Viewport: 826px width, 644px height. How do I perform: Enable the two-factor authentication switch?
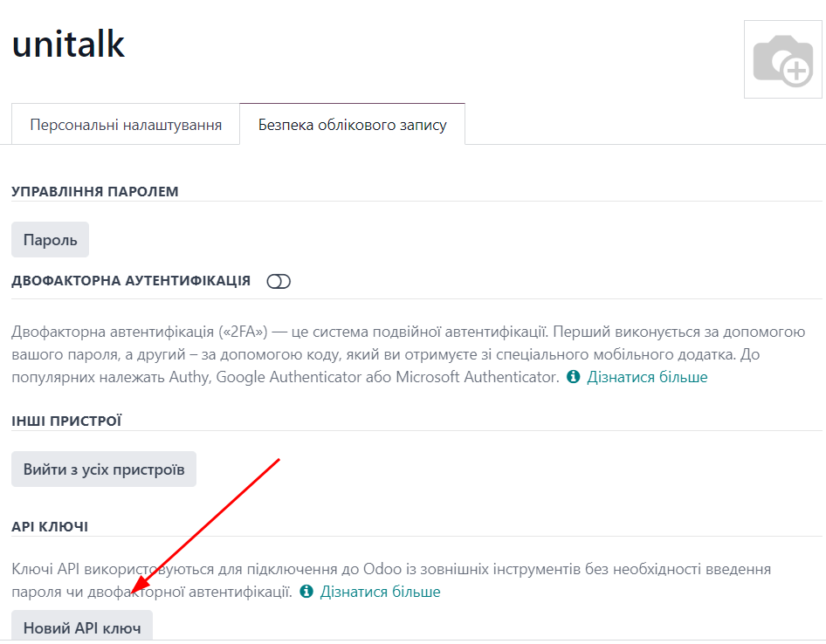(x=279, y=281)
